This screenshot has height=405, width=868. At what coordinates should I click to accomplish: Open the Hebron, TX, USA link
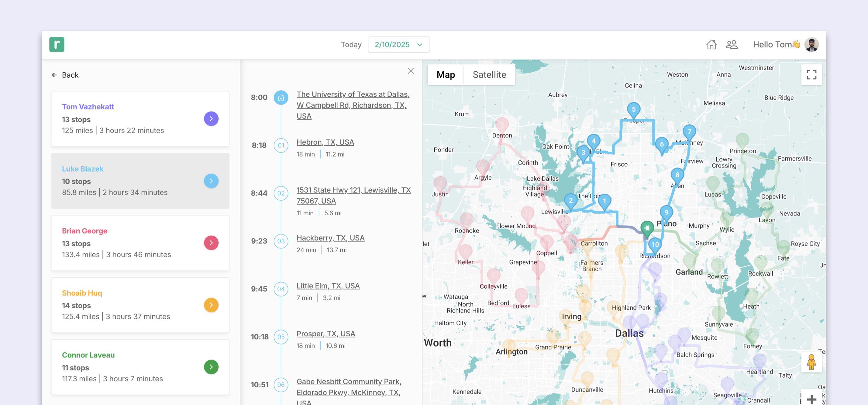[x=325, y=142]
